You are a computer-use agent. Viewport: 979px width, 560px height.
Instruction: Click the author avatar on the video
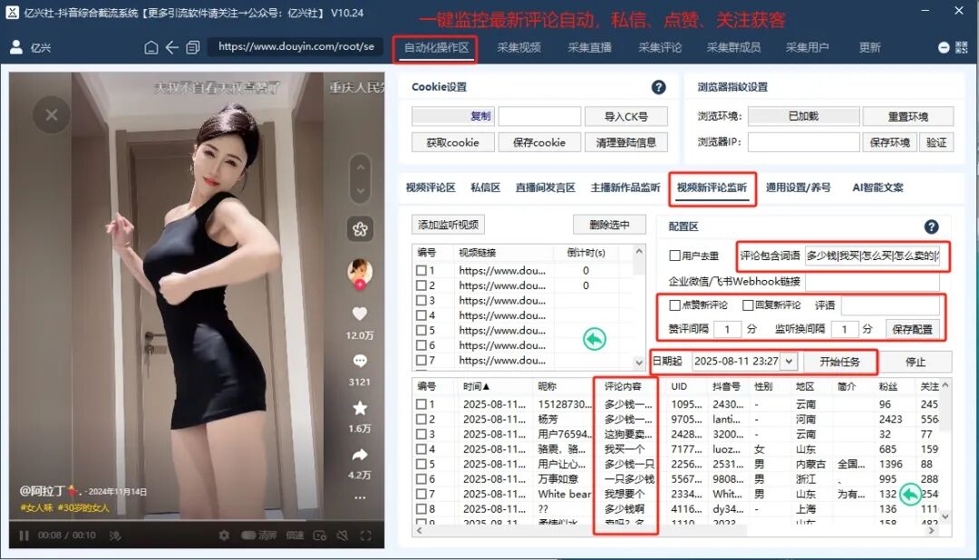360,272
